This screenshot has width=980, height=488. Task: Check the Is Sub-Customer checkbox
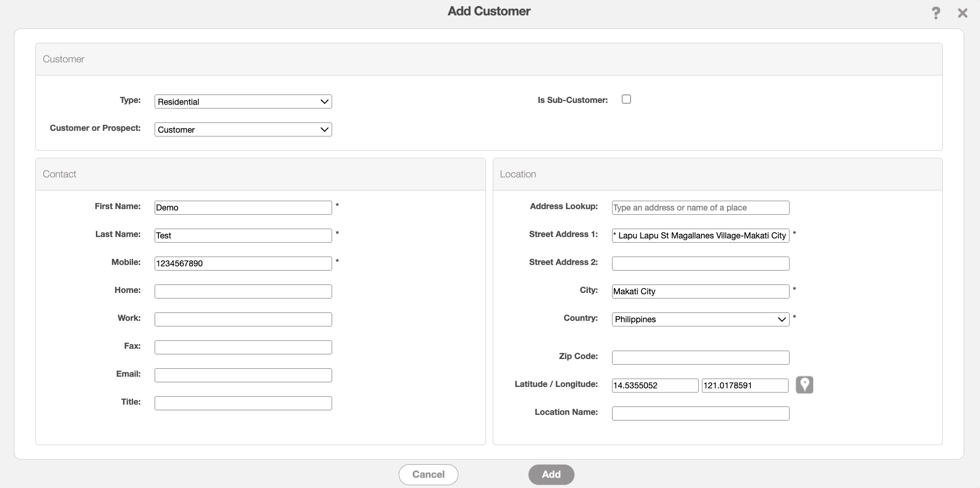pos(626,99)
